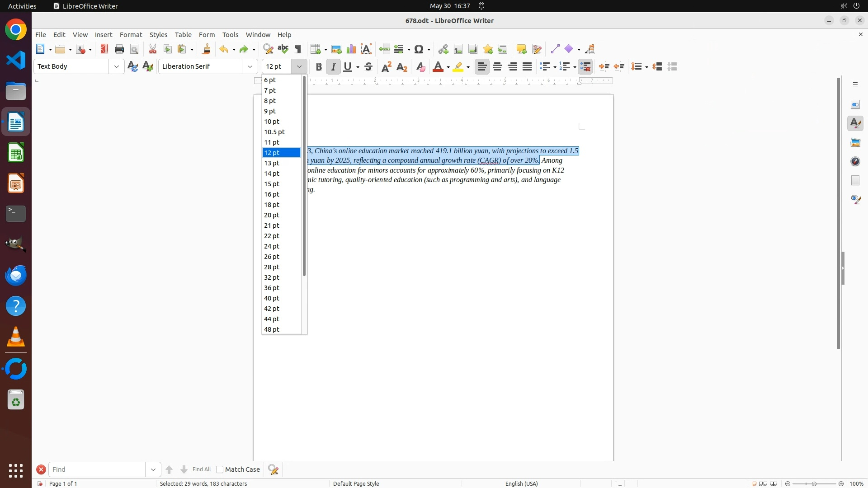Expand the font name dropdown

coord(250,66)
